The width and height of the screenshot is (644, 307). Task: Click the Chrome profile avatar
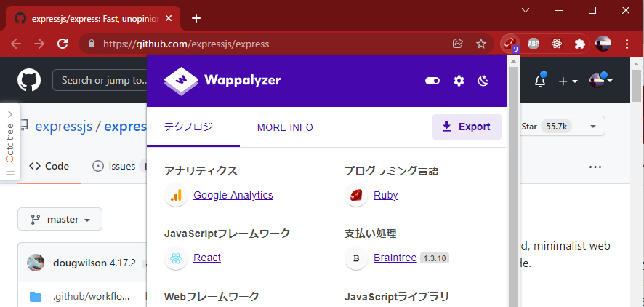603,44
